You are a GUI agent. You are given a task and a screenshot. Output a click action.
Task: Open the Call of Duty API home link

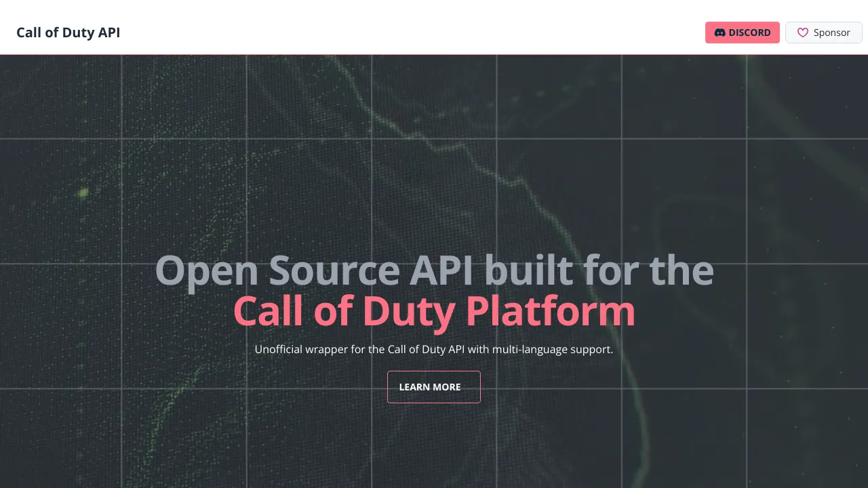tap(68, 33)
